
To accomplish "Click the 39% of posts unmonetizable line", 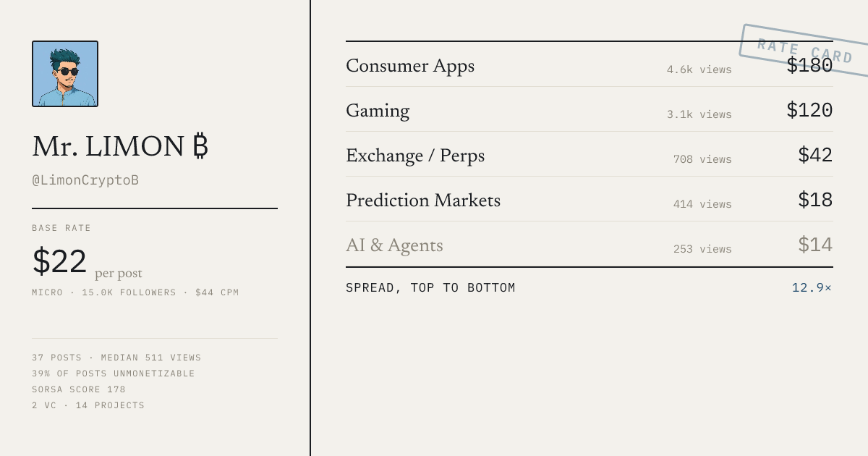I will click(x=114, y=373).
